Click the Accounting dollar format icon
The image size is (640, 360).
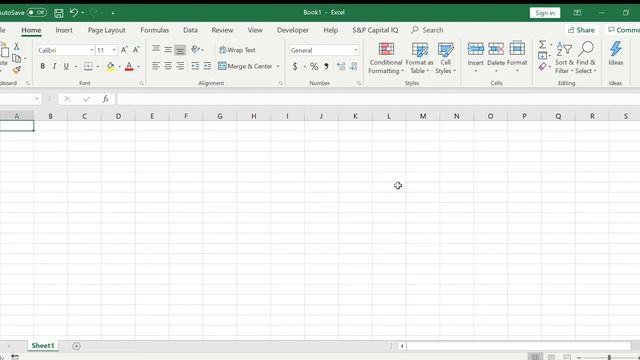coord(295,66)
